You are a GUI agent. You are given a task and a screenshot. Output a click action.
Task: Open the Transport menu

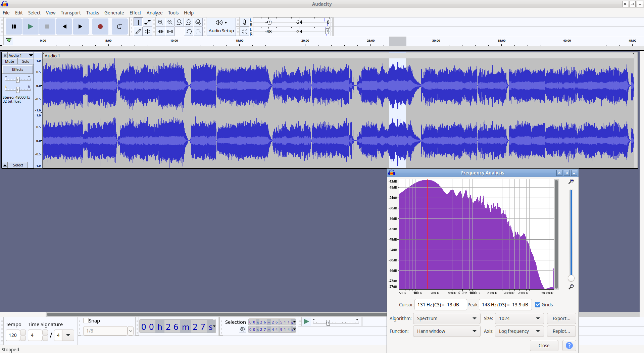click(71, 13)
